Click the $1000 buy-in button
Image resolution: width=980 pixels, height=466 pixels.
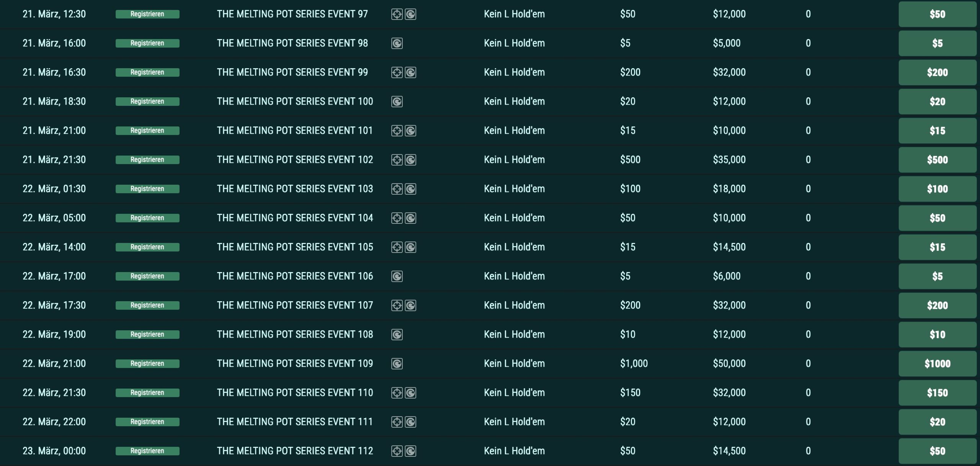pos(937,364)
